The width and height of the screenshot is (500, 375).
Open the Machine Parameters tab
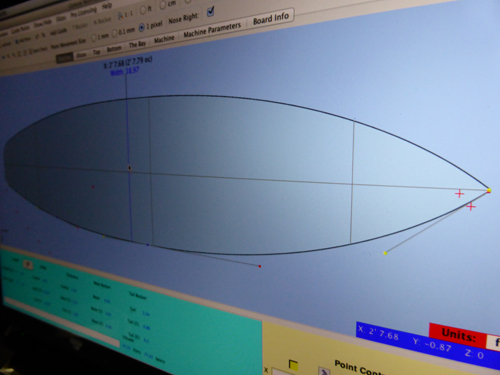212,30
